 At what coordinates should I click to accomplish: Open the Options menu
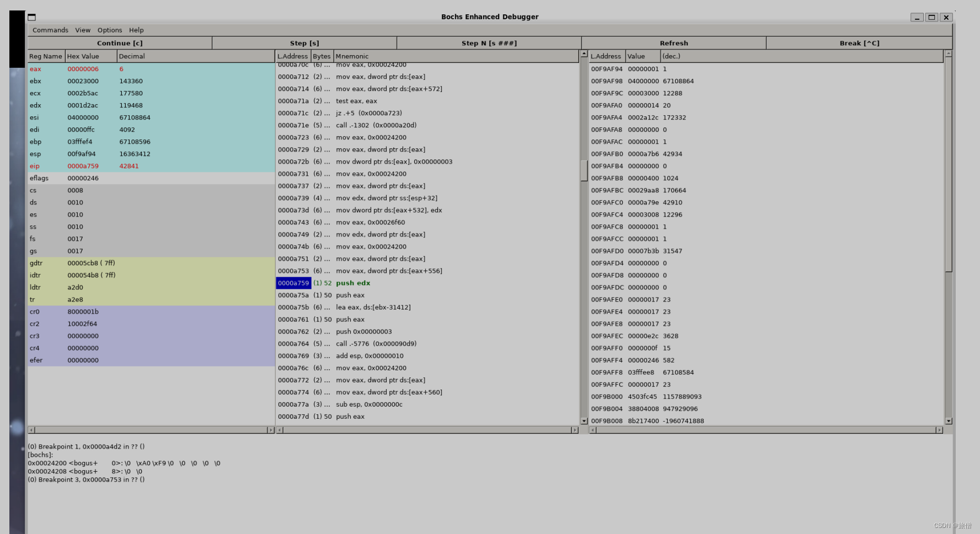pos(110,30)
